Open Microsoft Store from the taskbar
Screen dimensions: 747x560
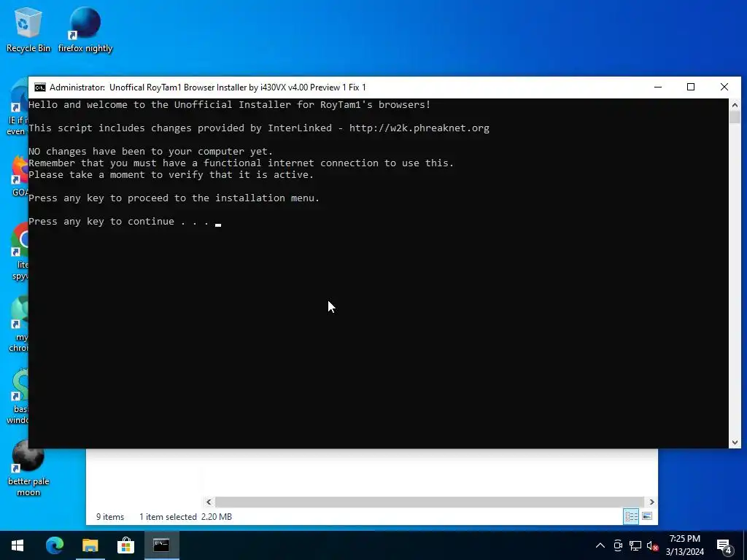pyautogui.click(x=125, y=545)
